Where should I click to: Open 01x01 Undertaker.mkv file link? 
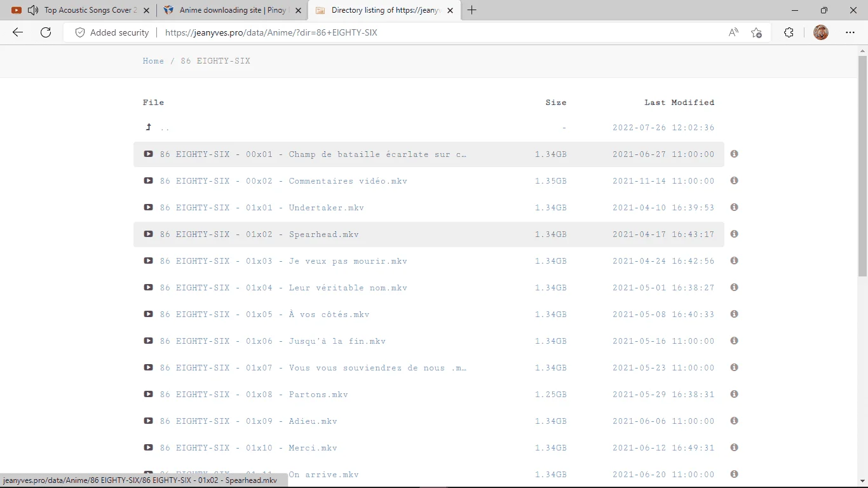262,207
